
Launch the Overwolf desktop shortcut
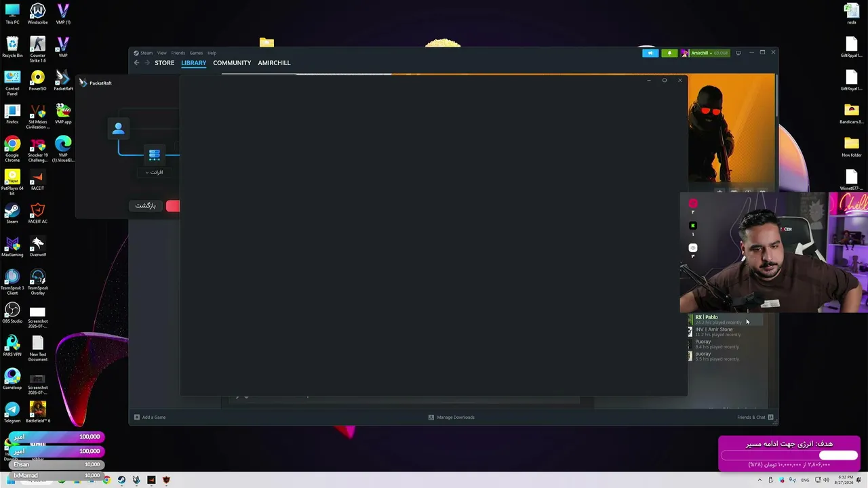coord(37,246)
